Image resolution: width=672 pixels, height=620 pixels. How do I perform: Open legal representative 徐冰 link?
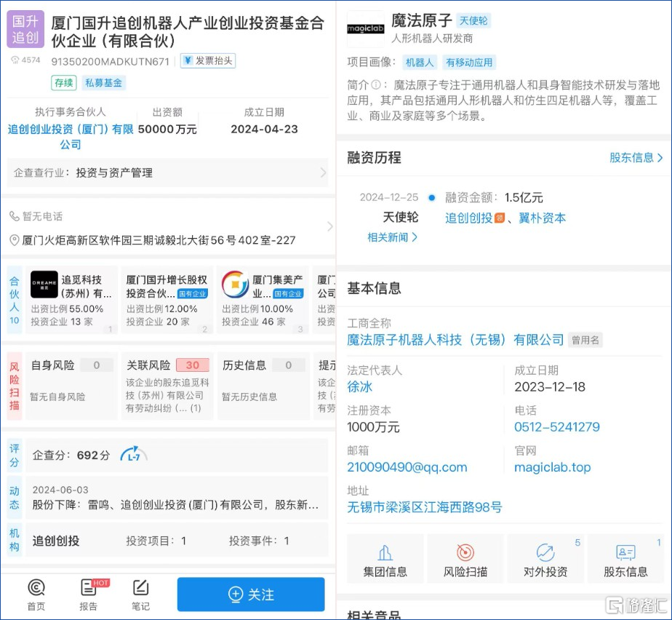359,386
